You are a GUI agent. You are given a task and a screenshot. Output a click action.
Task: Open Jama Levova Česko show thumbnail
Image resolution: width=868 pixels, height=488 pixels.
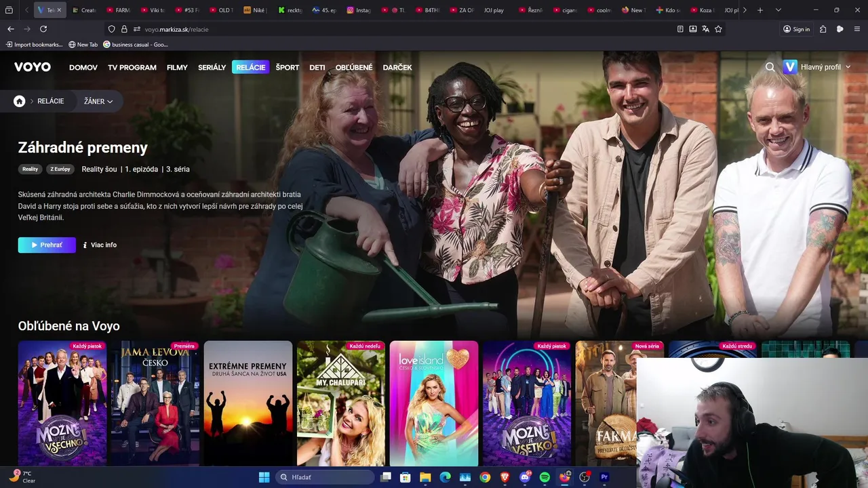point(155,403)
